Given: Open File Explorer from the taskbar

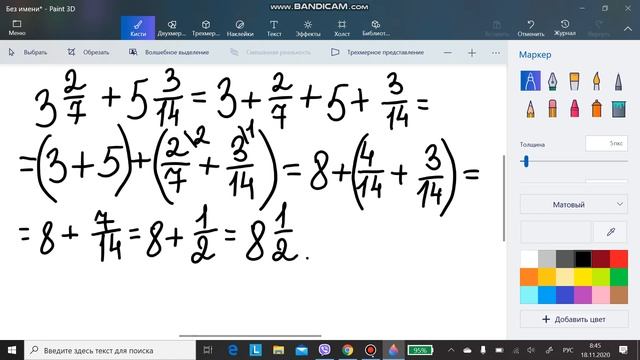Looking at the screenshot, I should (x=278, y=350).
